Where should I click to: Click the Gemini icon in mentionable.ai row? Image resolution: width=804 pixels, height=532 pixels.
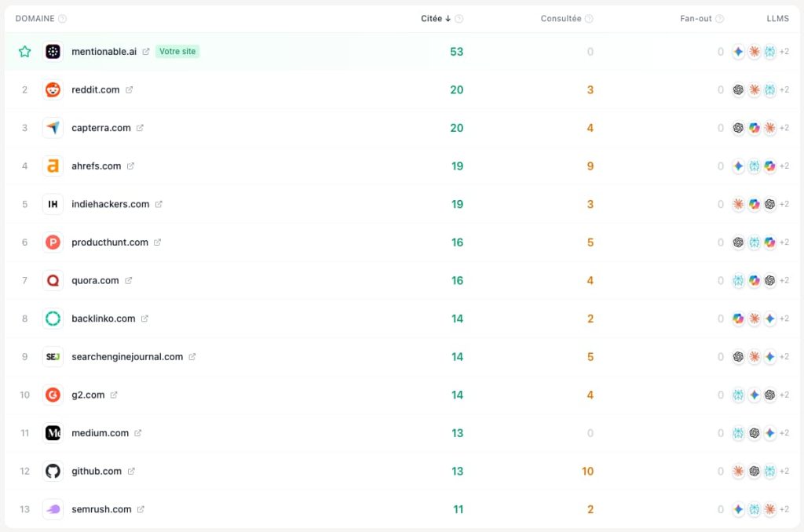click(x=738, y=51)
